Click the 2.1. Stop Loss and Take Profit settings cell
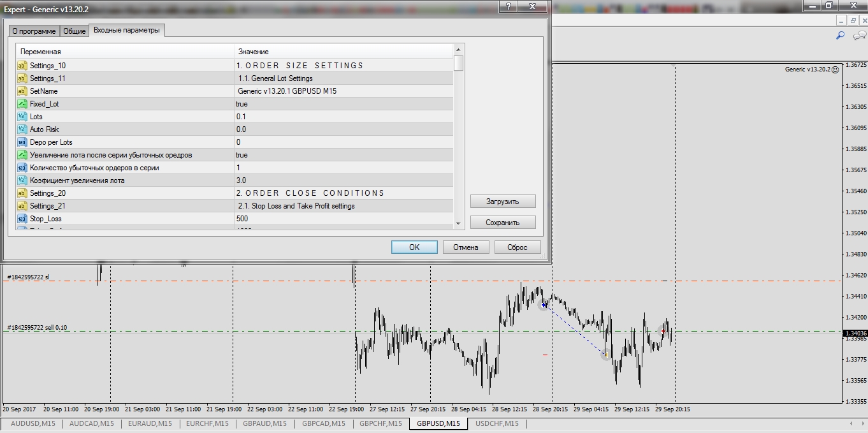 [x=344, y=206]
